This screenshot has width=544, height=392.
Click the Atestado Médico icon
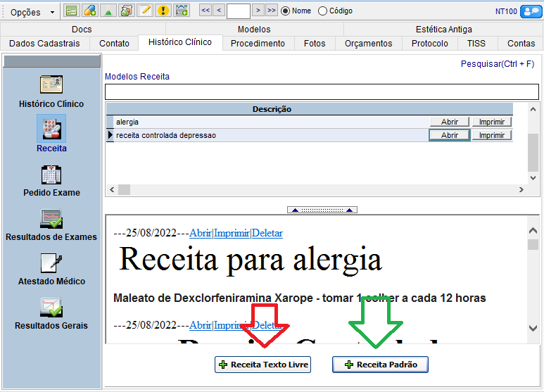tap(51, 263)
